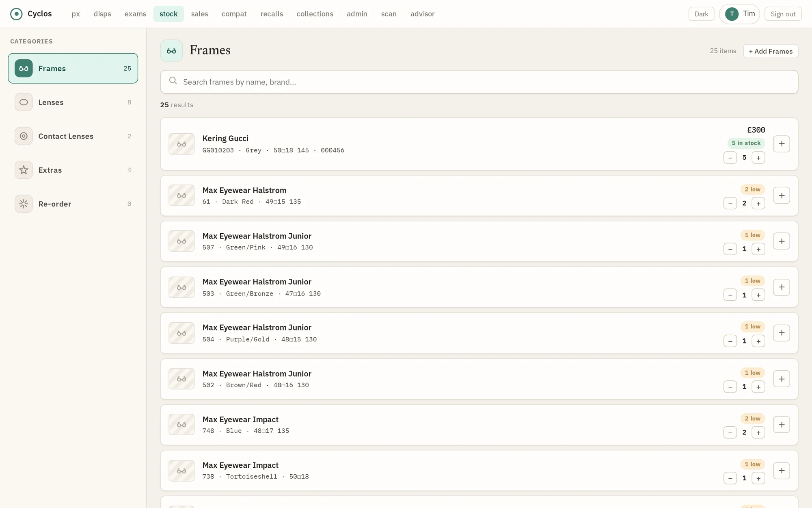Go to the exams tab

point(135,14)
